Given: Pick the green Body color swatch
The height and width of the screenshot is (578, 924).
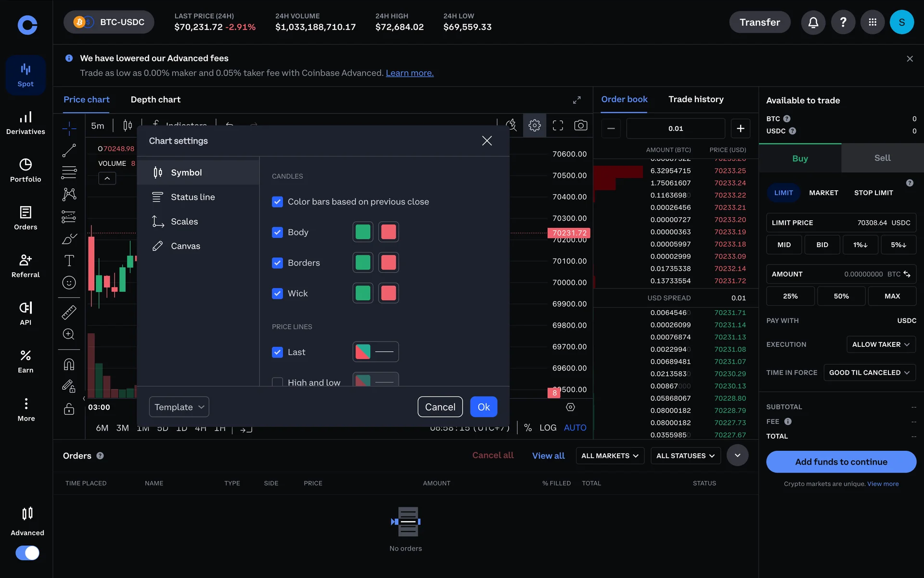Looking at the screenshot, I should pyautogui.click(x=363, y=232).
